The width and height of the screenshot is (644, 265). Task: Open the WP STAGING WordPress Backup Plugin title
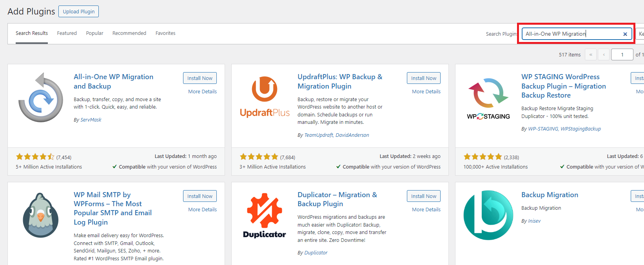click(x=564, y=86)
